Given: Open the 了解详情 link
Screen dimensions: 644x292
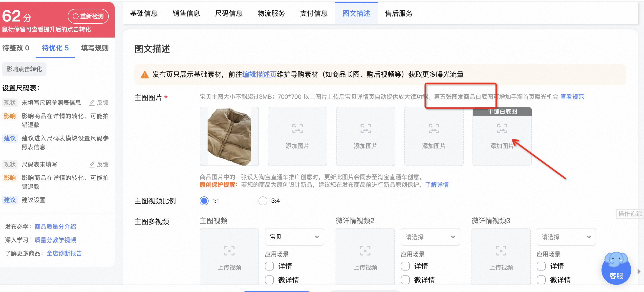Looking at the screenshot, I should [437, 185].
